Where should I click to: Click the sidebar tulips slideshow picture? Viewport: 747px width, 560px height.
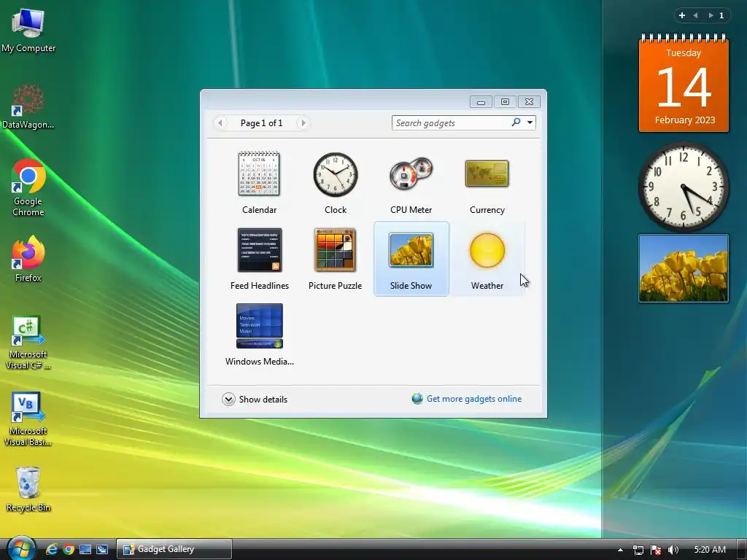[x=684, y=268]
